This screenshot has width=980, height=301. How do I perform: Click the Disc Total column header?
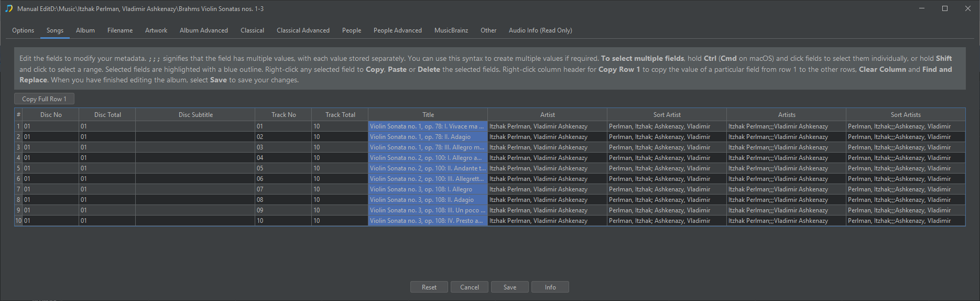(x=107, y=115)
